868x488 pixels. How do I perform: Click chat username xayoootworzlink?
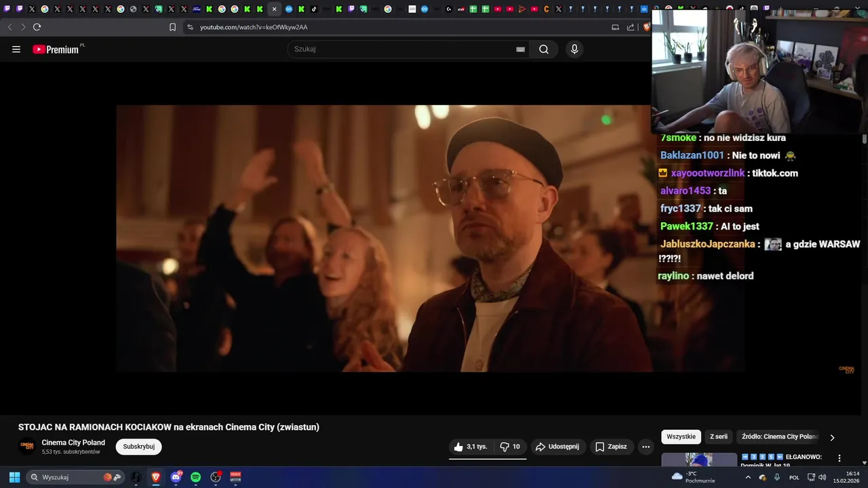coord(708,173)
